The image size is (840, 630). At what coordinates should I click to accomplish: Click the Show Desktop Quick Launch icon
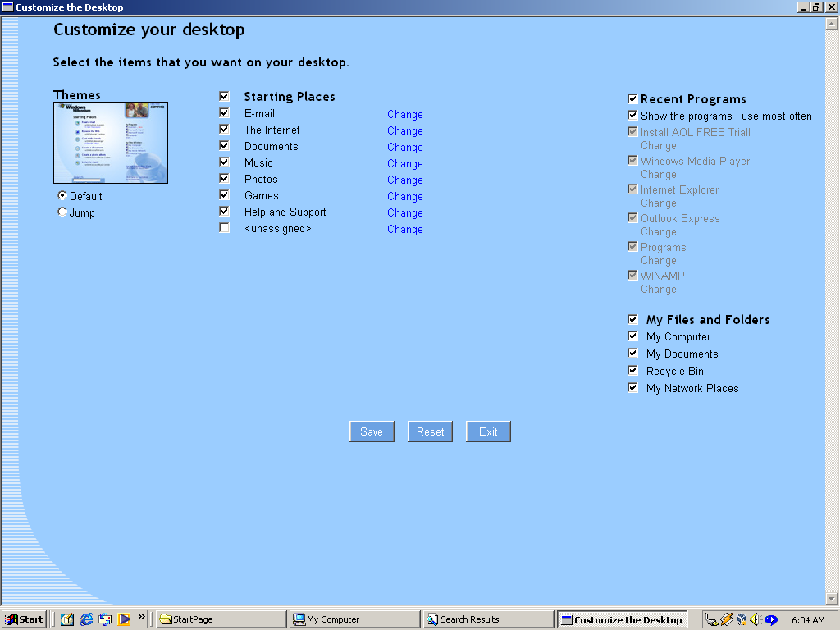(x=66, y=619)
